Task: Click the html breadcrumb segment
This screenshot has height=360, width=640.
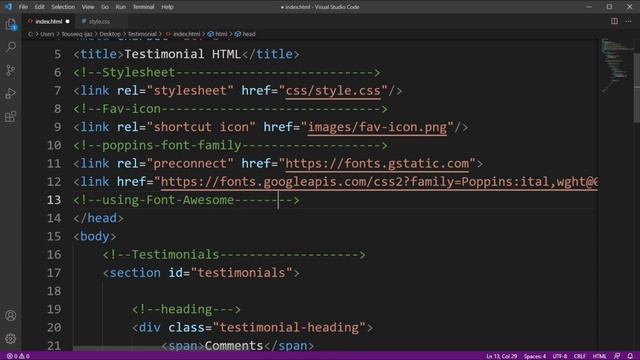Action: (218, 34)
